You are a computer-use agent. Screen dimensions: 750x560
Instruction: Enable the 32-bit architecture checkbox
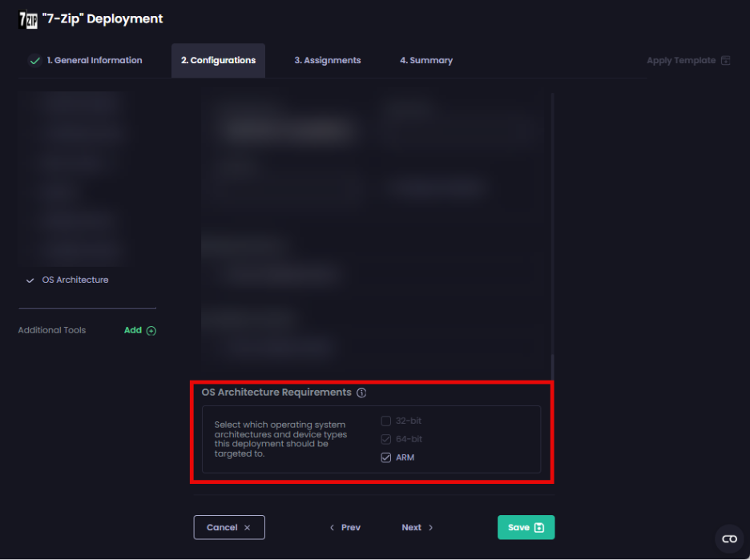point(386,421)
